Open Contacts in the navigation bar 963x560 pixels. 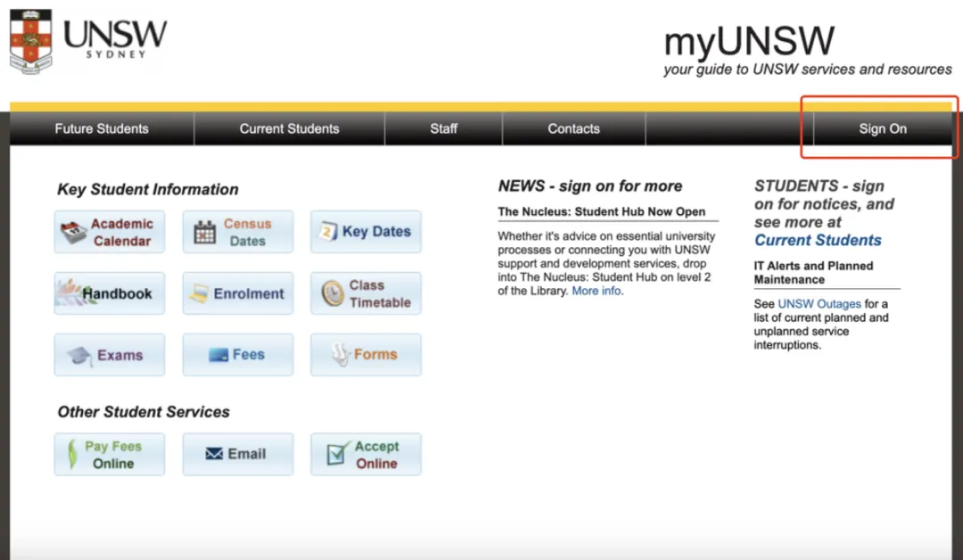coord(573,128)
